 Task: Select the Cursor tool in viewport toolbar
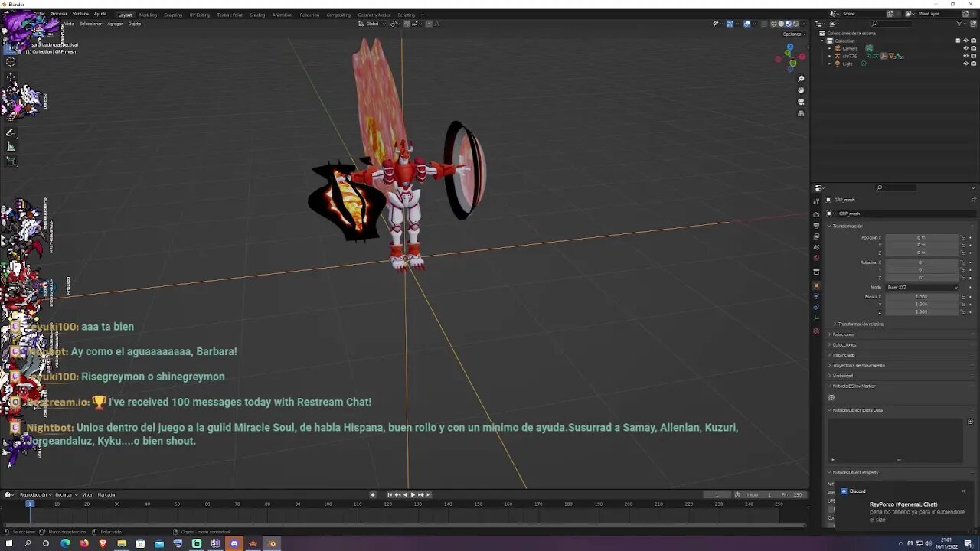11,62
